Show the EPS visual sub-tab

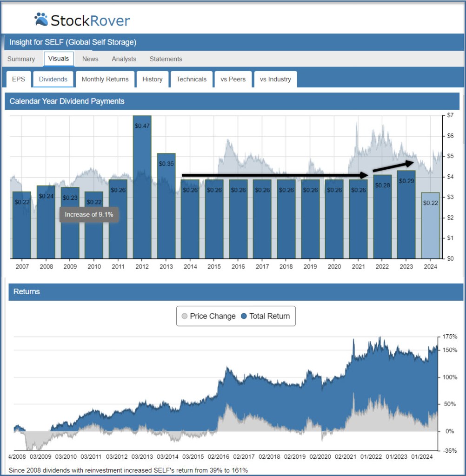pos(19,79)
